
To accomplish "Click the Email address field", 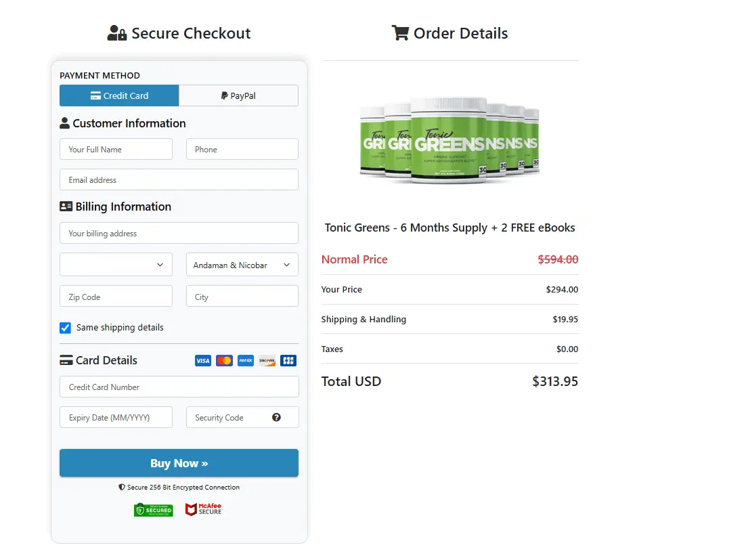I will point(179,179).
